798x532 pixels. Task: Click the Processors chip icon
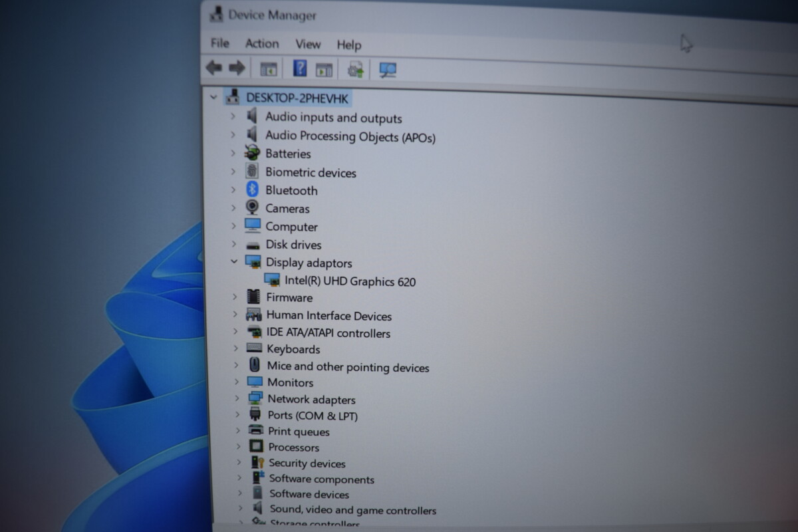tap(256, 446)
